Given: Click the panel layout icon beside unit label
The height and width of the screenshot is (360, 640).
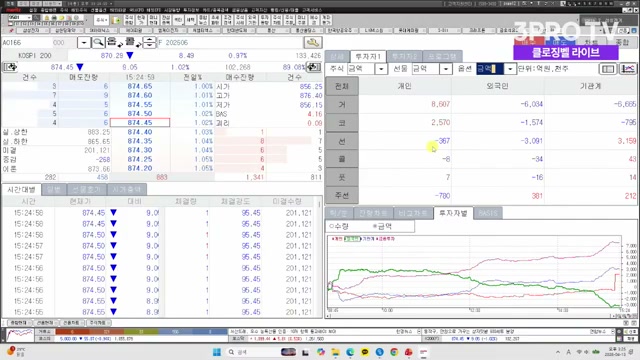Looking at the screenshot, I should [608, 69].
